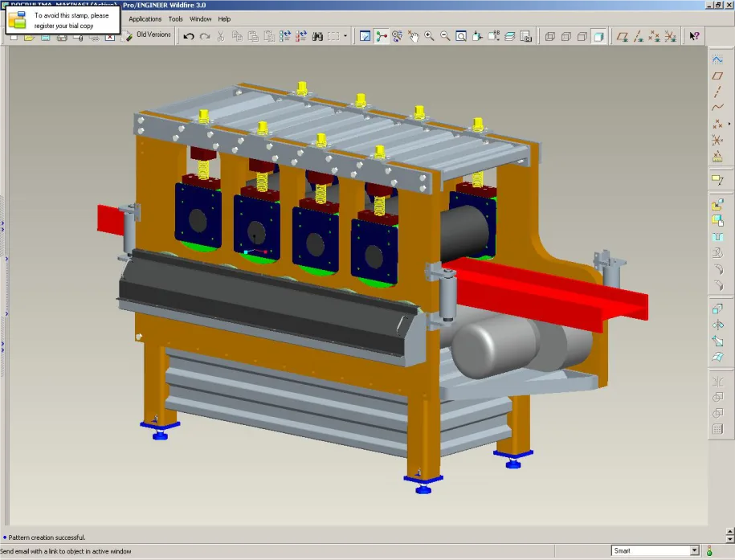
Task: Open the Applications menu
Action: (x=145, y=19)
